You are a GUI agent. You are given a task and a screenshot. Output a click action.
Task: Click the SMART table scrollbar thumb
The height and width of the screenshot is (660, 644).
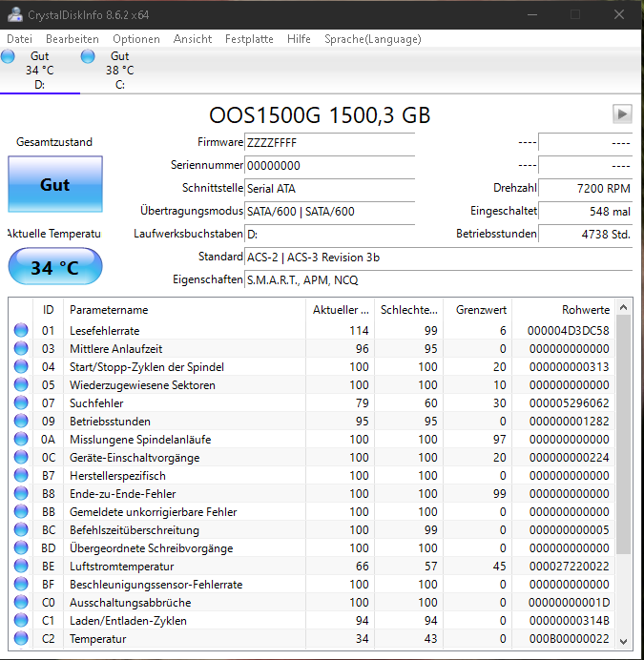click(x=624, y=434)
